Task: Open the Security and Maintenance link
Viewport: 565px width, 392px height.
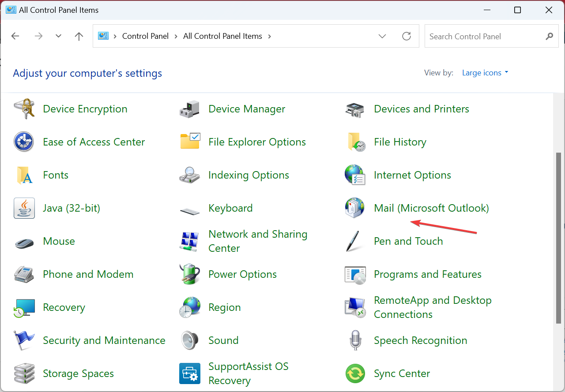Action: coord(104,340)
